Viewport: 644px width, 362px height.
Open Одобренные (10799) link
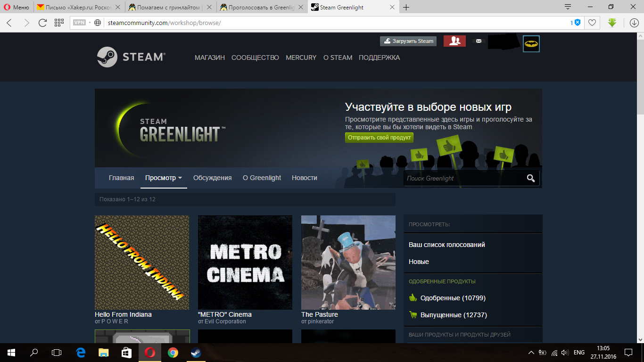[x=453, y=298]
